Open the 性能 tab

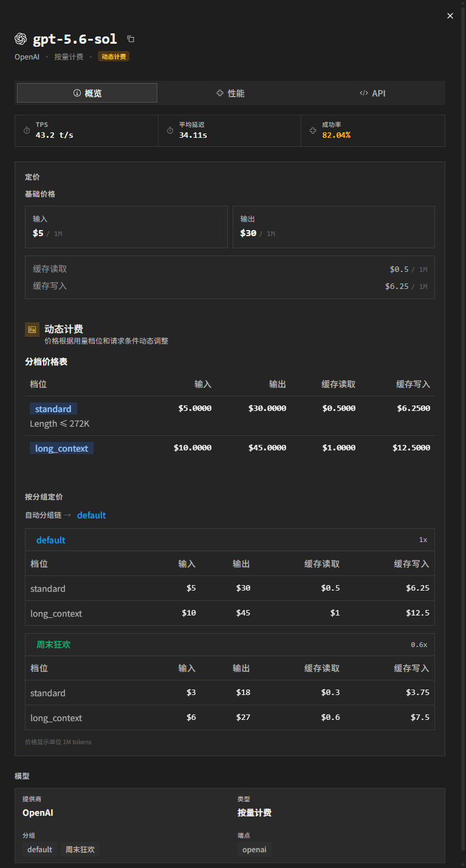click(x=230, y=93)
